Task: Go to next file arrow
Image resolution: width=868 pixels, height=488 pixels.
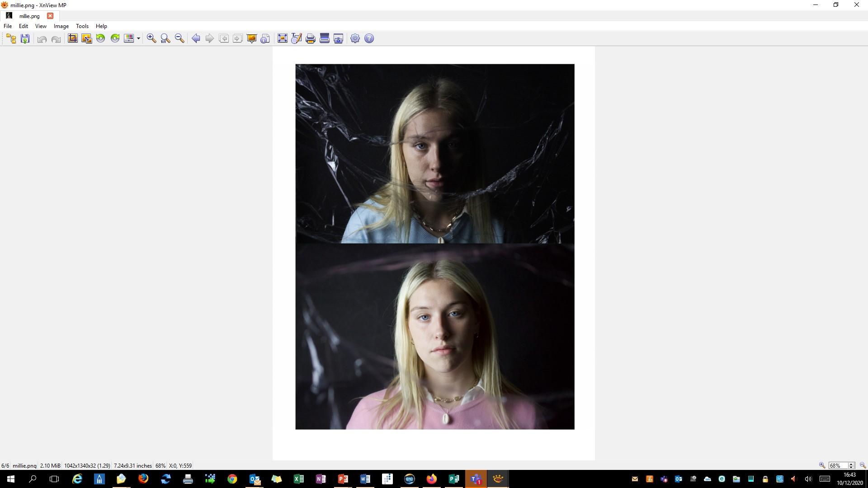Action: (209, 38)
